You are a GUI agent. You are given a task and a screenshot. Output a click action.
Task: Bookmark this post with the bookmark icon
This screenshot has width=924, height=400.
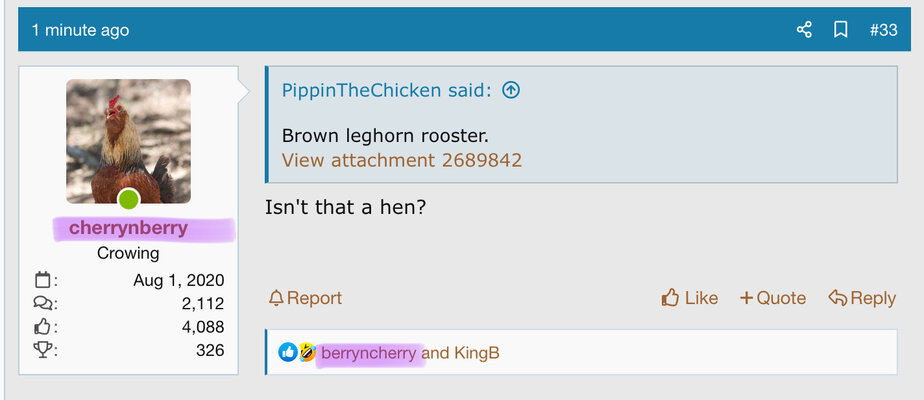click(841, 29)
